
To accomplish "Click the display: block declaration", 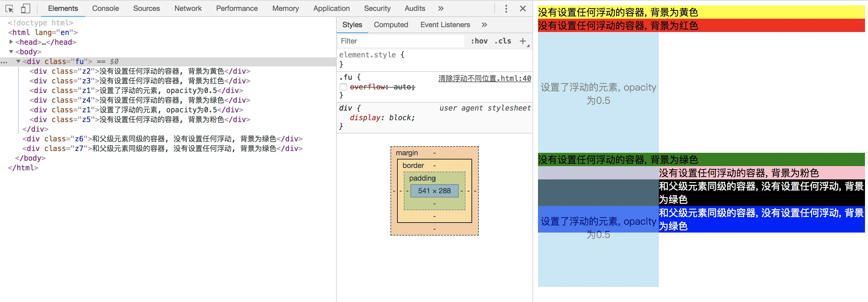I will tap(382, 118).
